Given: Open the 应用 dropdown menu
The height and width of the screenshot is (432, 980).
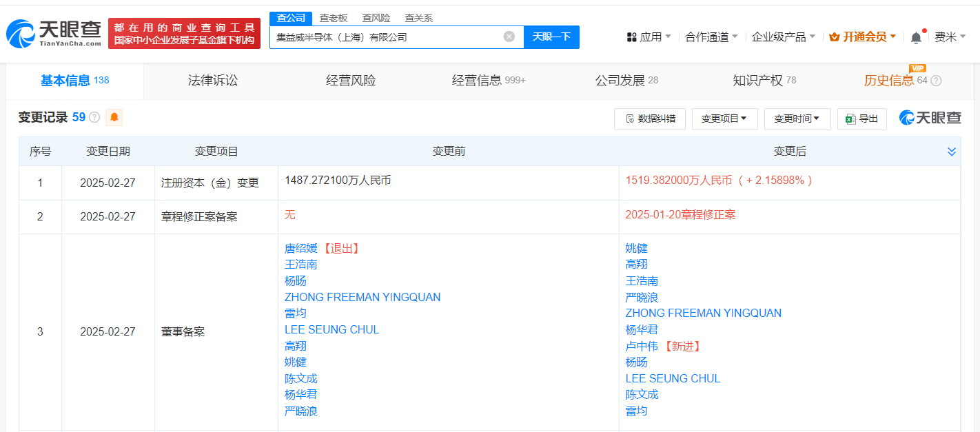Looking at the screenshot, I should 649,37.
